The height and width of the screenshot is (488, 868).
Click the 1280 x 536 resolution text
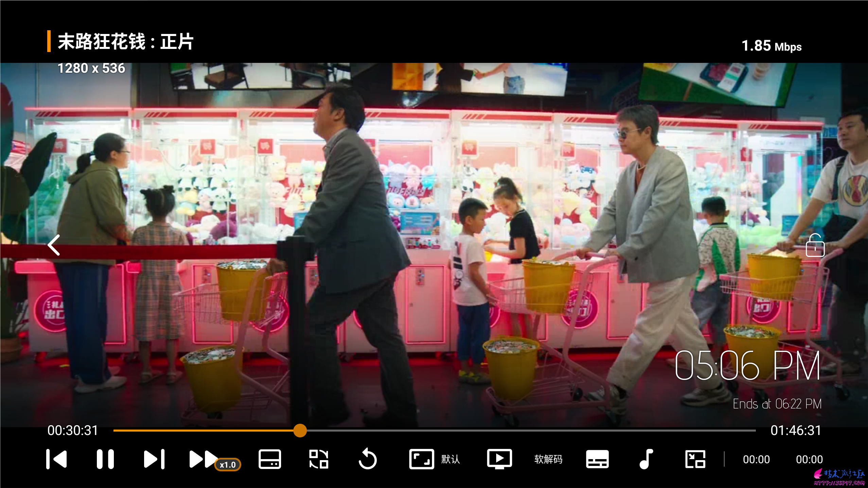[x=91, y=68]
